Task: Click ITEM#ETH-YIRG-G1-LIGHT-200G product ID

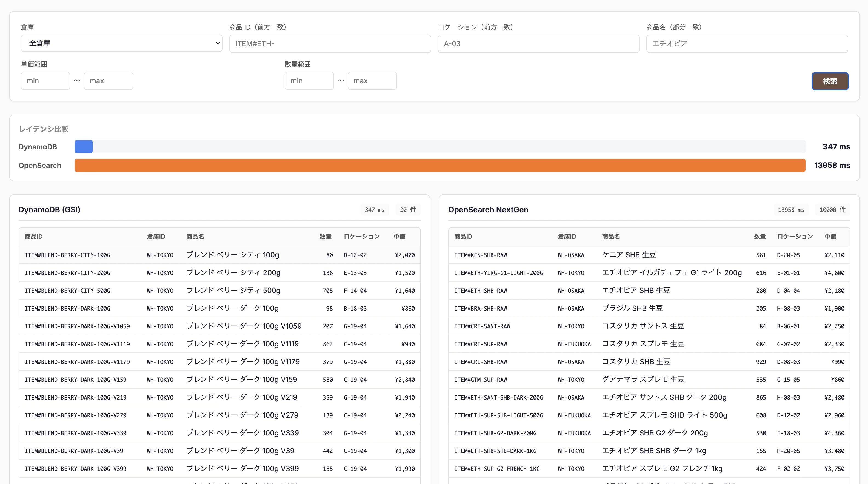Action: pos(498,273)
